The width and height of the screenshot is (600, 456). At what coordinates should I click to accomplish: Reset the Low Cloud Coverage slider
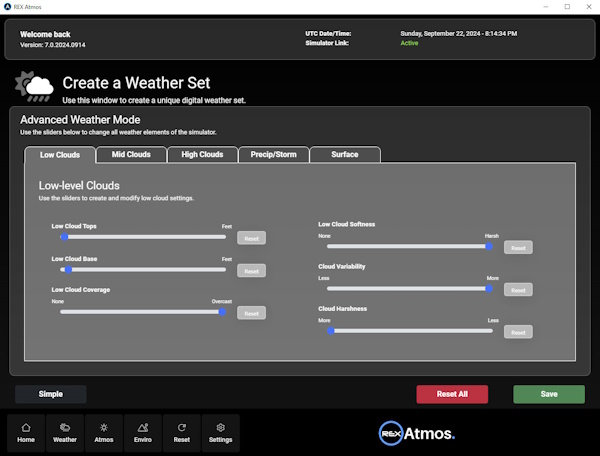tap(251, 313)
